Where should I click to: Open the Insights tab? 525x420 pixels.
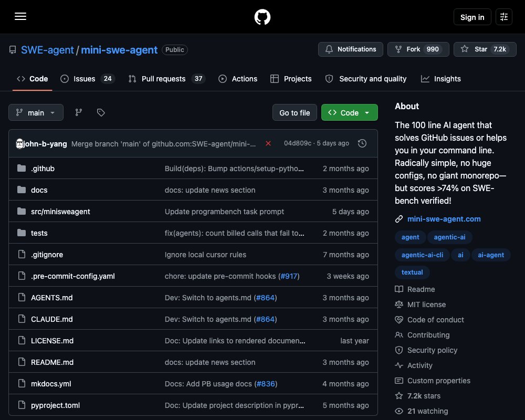pos(440,79)
